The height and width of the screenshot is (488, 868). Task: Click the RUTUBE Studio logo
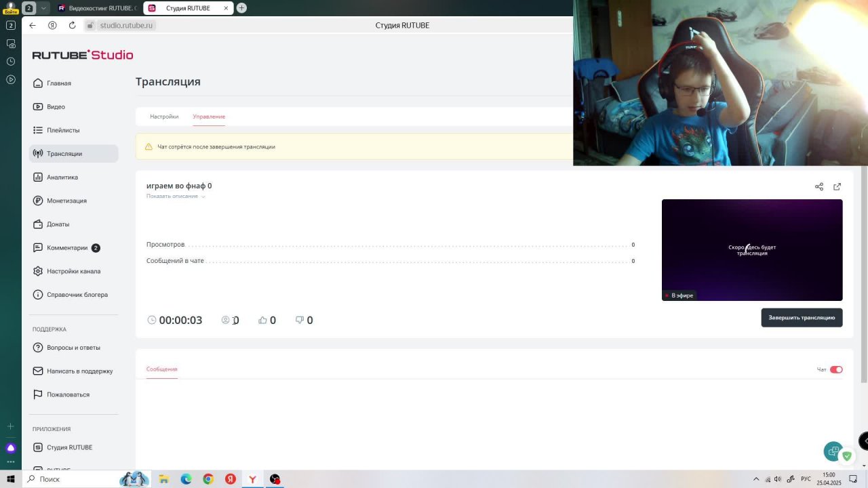pos(83,55)
